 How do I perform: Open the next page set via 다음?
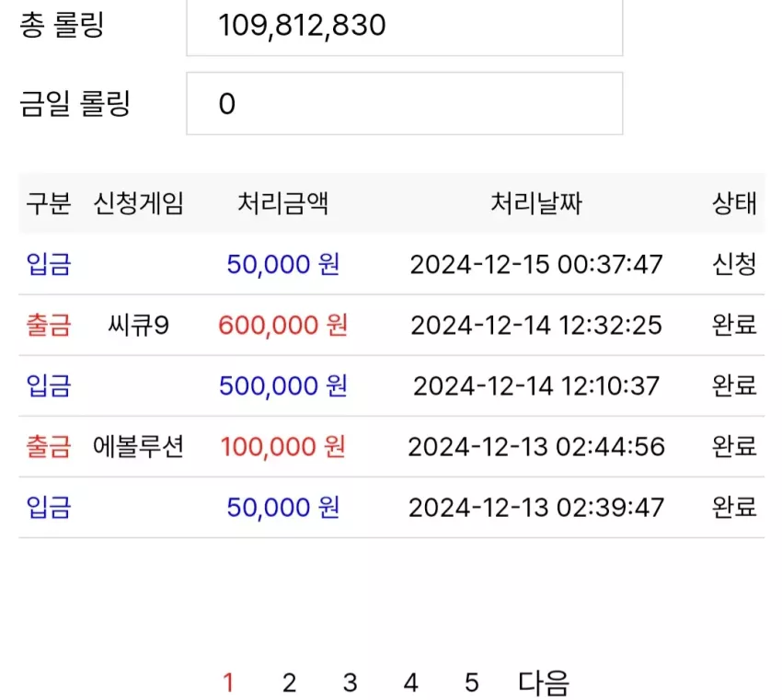click(543, 683)
